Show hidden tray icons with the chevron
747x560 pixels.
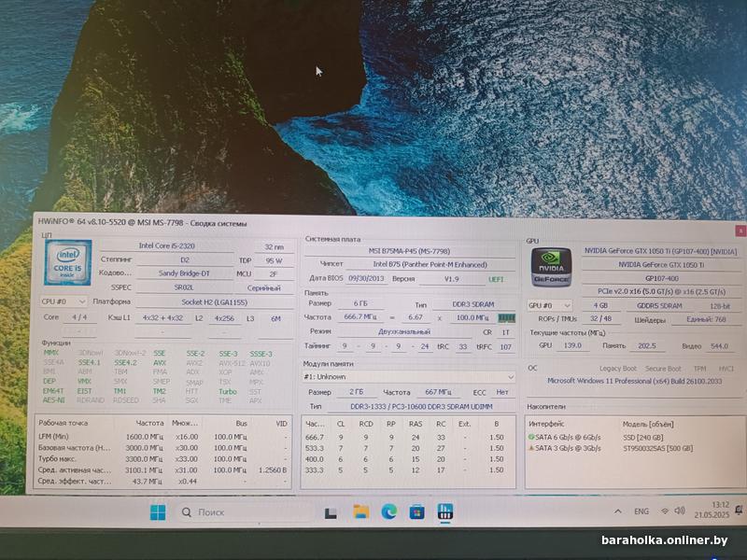pyautogui.click(x=618, y=511)
